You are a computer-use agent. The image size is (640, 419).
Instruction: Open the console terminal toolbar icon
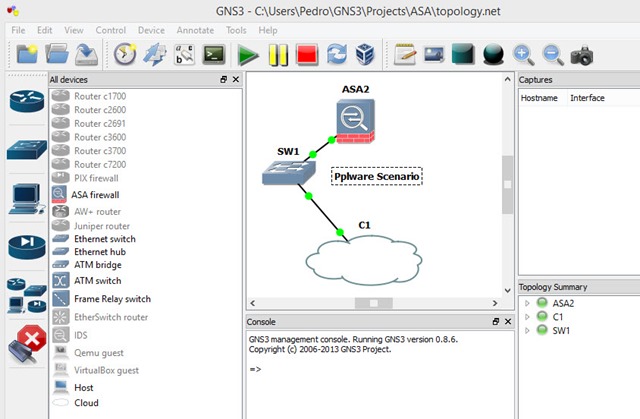(x=213, y=55)
